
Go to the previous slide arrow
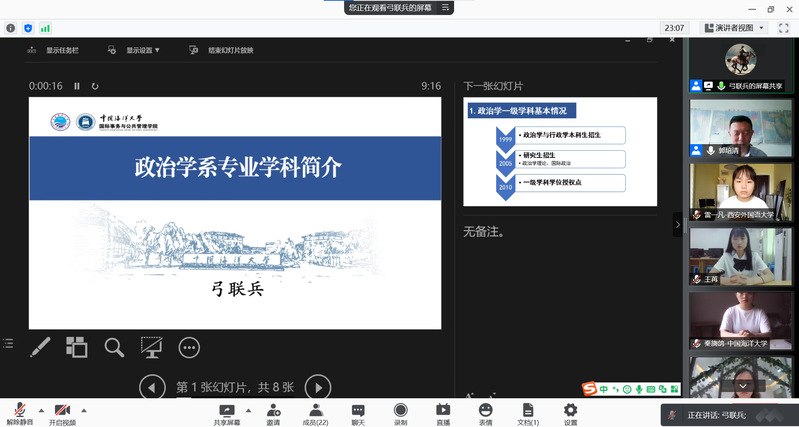[152, 387]
